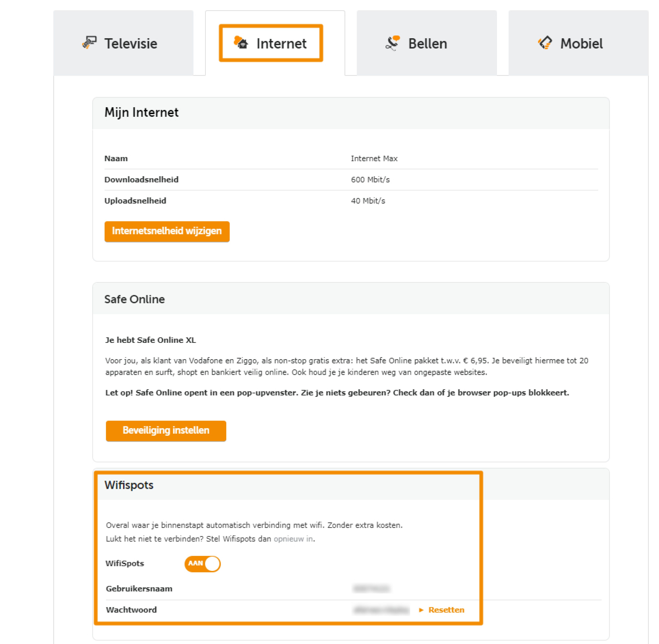The width and height of the screenshot is (659, 644).
Task: Click the TV remote icon beside Televisie
Action: point(89,43)
